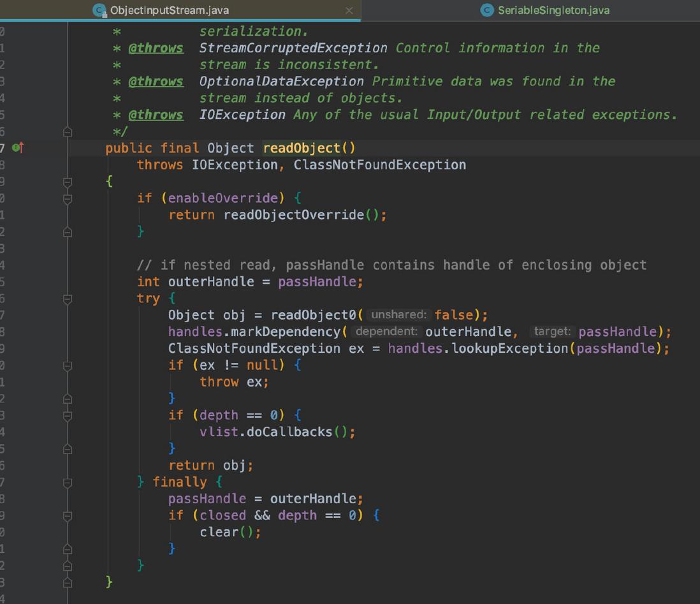700x604 pixels.
Task: Collapse the if (depth == 0) block
Action: point(68,416)
